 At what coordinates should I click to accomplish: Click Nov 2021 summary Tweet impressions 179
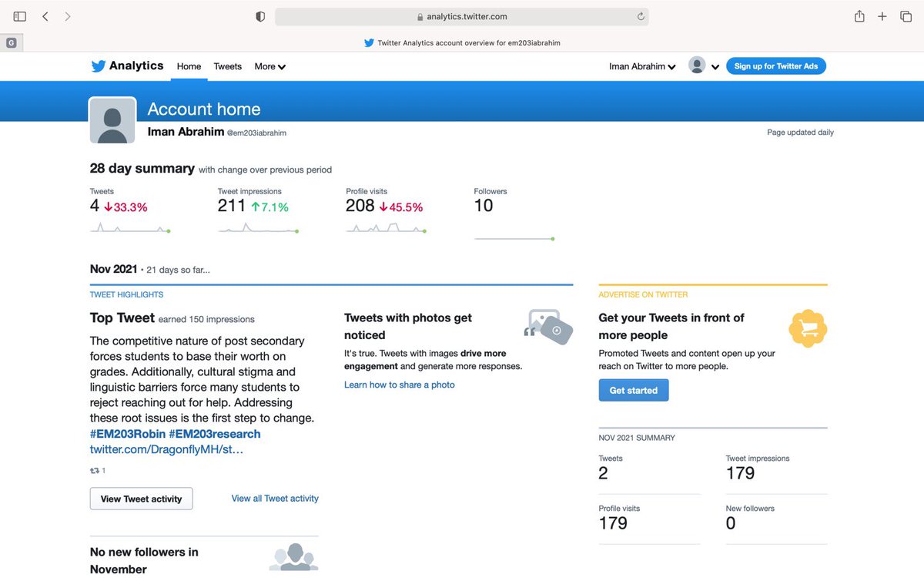(741, 473)
